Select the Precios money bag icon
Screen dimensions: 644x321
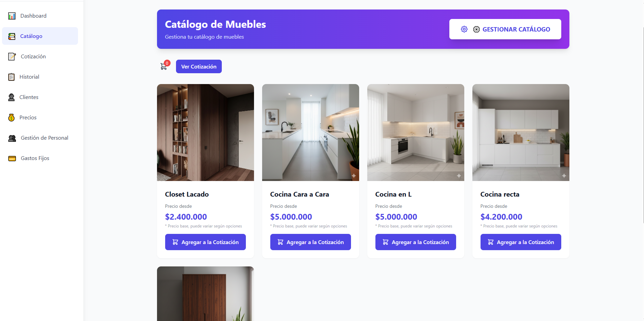click(12, 118)
